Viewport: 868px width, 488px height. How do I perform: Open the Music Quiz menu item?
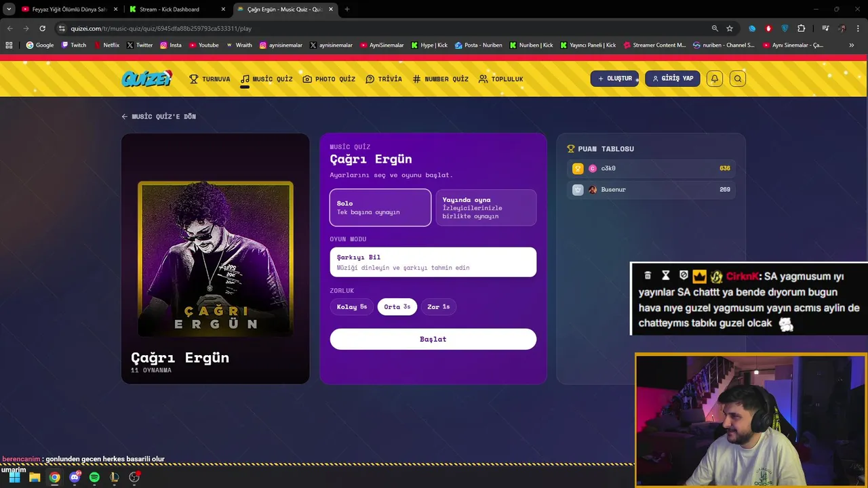click(267, 79)
